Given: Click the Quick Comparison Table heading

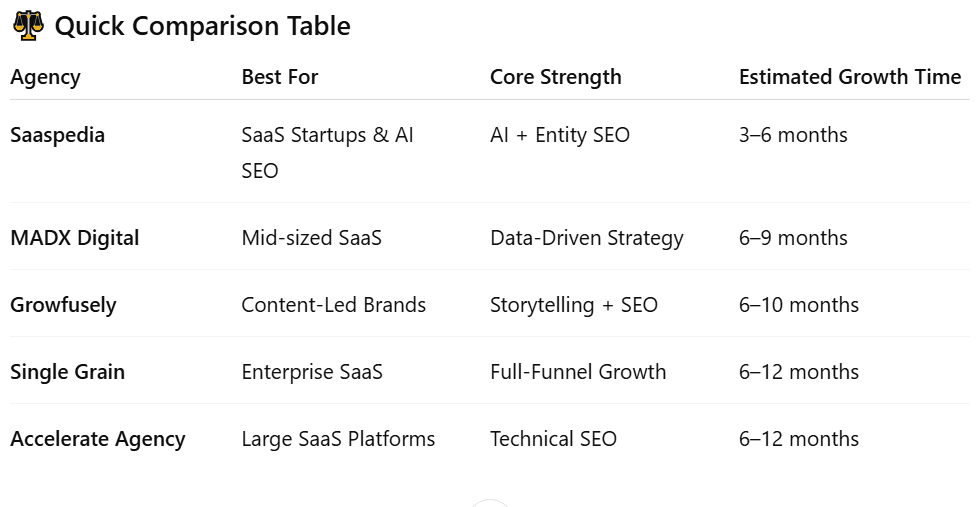Looking at the screenshot, I should point(202,26).
